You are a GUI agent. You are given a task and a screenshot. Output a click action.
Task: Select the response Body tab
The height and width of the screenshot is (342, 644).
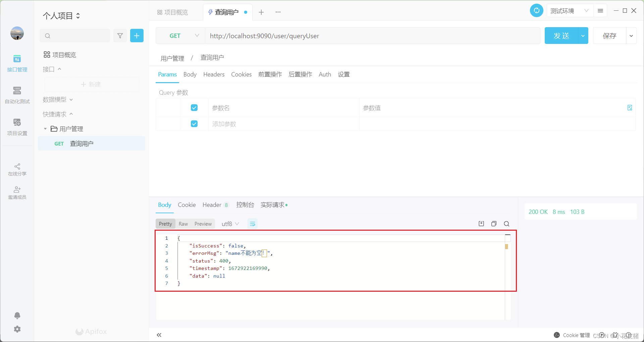coord(164,205)
